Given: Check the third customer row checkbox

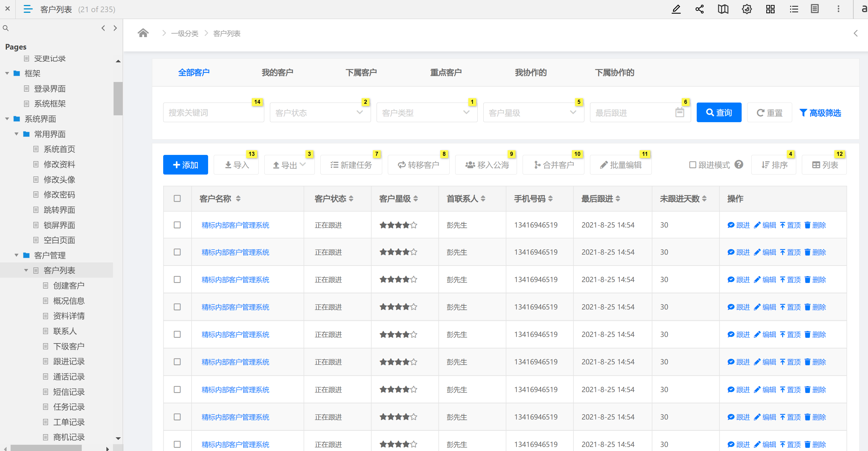Looking at the screenshot, I should pos(177,280).
